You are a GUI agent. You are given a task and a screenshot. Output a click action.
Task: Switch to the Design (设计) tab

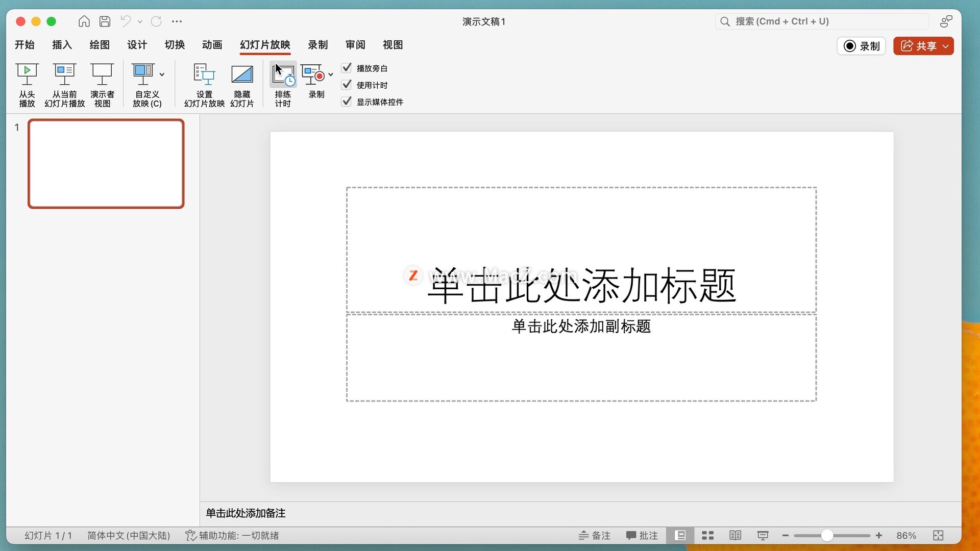coord(137,45)
